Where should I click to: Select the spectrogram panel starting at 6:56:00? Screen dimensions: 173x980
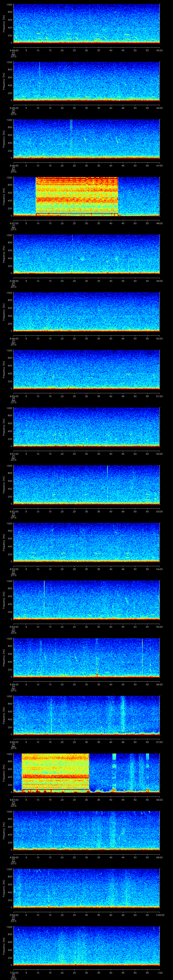[86, 715]
